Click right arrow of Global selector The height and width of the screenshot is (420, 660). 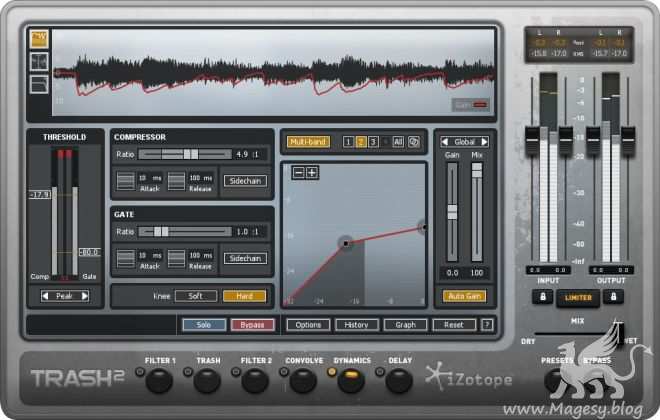click(484, 142)
